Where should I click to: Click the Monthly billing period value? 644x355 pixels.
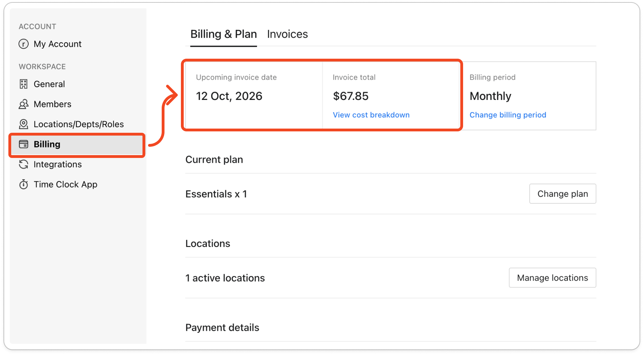(490, 96)
